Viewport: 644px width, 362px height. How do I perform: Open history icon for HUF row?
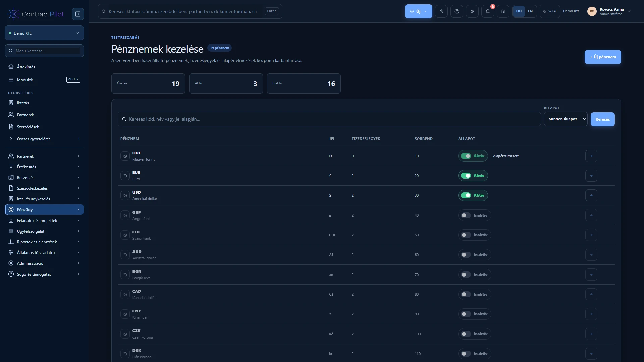click(x=125, y=156)
